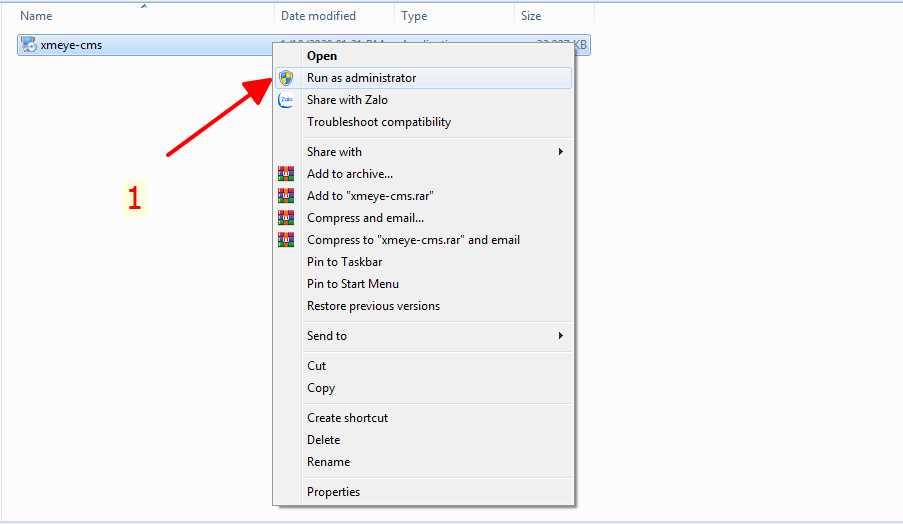
Task: Click the xmeye-cms application file icon
Action: coord(29,44)
